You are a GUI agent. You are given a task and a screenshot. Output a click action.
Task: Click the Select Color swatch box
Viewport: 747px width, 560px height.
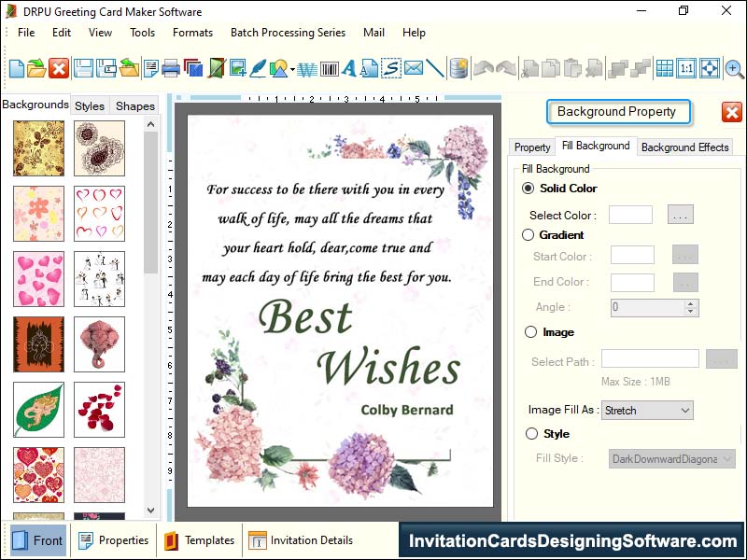629,214
